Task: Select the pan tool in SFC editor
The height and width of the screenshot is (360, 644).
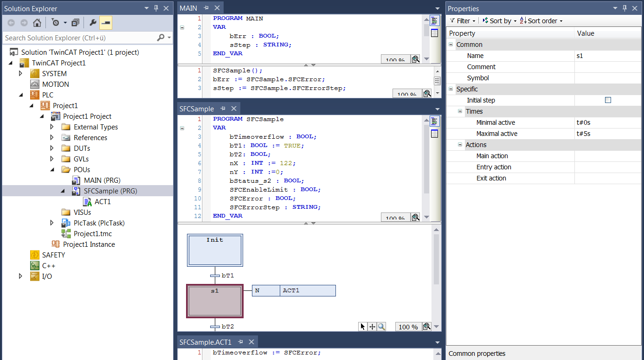Action: (372, 327)
